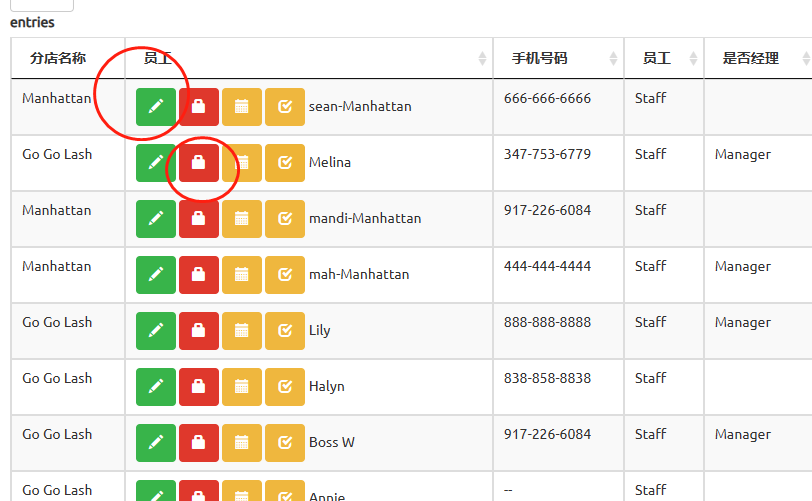Click checkmark button for Boss W
The width and height of the screenshot is (812, 501).
(x=285, y=442)
